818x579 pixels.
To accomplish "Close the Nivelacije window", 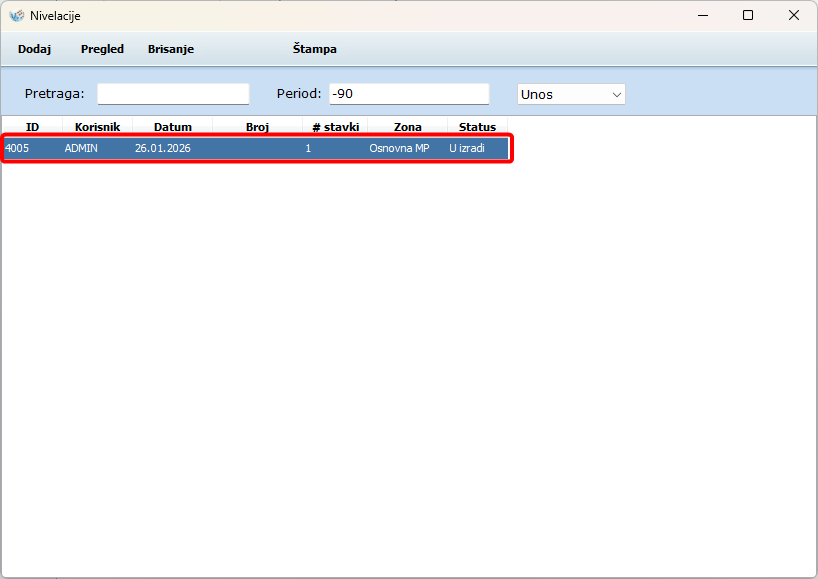I will [x=794, y=16].
